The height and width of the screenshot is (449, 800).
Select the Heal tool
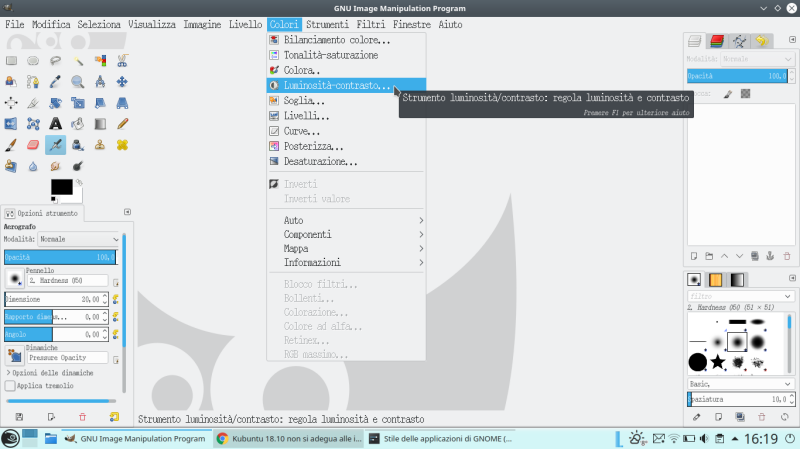[122, 145]
